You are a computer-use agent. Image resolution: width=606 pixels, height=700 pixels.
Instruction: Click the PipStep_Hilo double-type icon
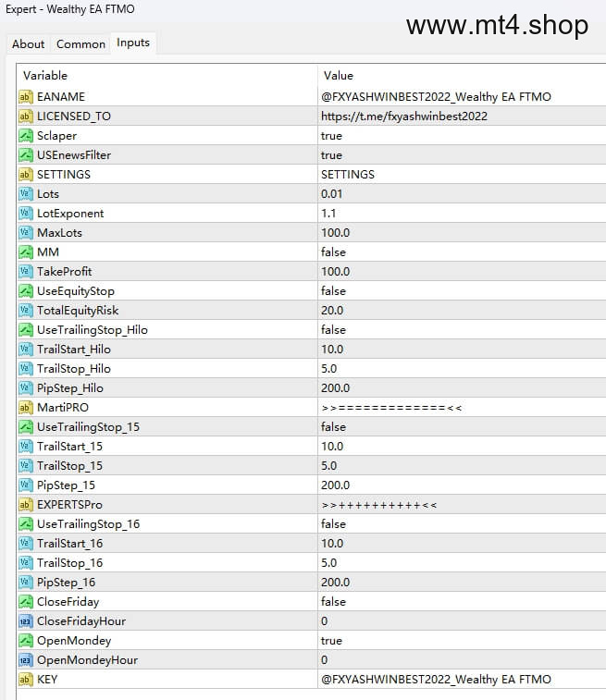(x=26, y=388)
